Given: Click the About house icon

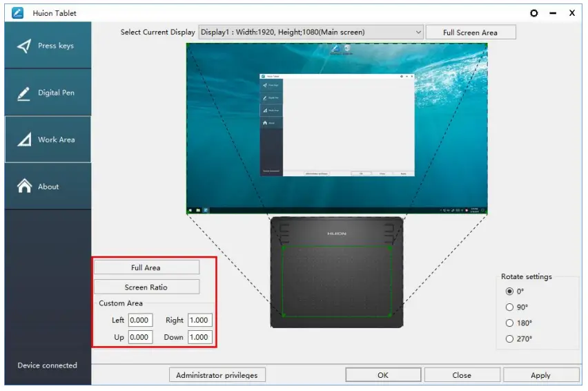Looking at the screenshot, I should pos(24,186).
